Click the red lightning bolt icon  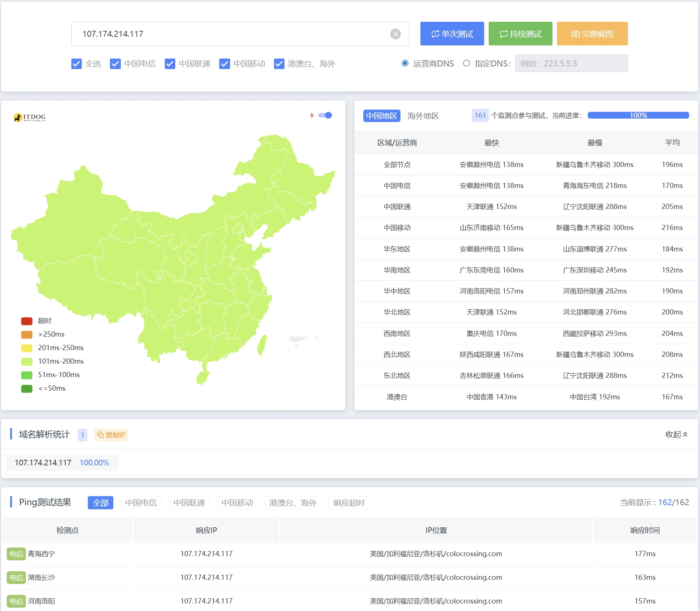point(312,115)
